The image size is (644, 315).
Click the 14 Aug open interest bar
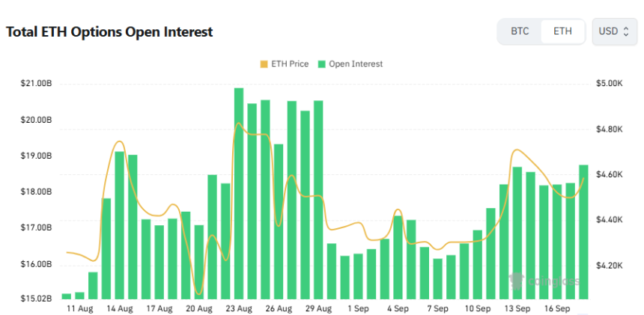coord(120,225)
